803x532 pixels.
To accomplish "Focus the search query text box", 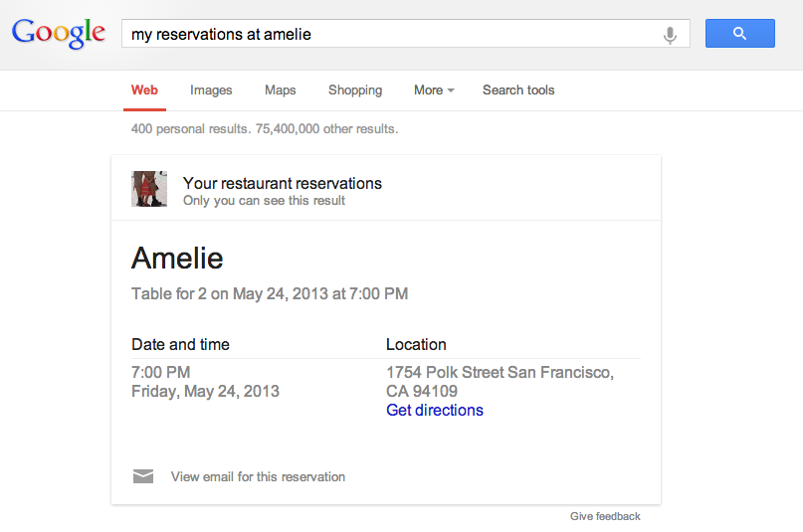I will coord(393,34).
